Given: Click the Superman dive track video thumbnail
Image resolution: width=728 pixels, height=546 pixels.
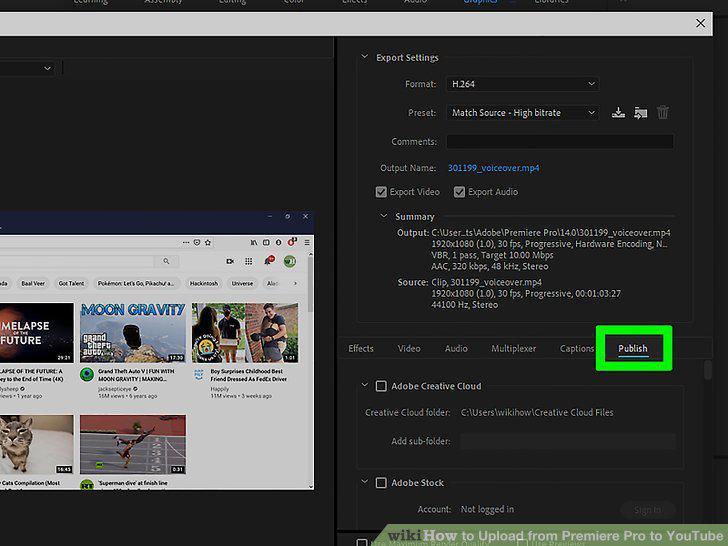Looking at the screenshot, I should pyautogui.click(x=133, y=444).
